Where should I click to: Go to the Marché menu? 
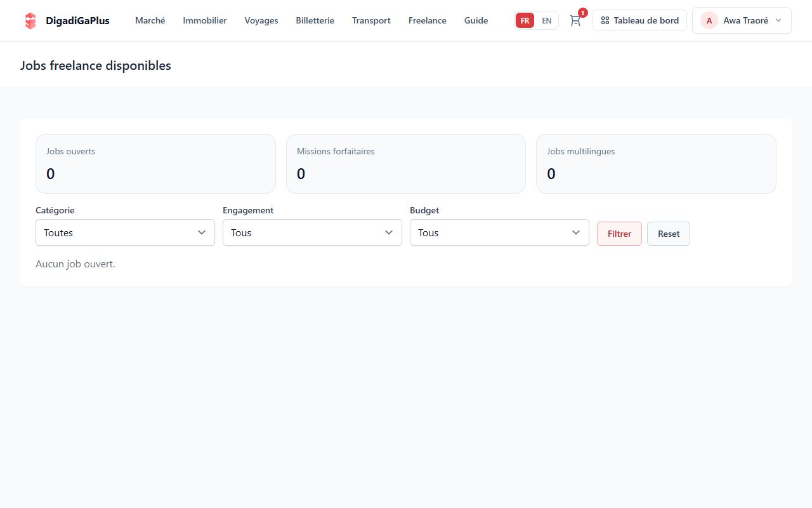tap(150, 20)
